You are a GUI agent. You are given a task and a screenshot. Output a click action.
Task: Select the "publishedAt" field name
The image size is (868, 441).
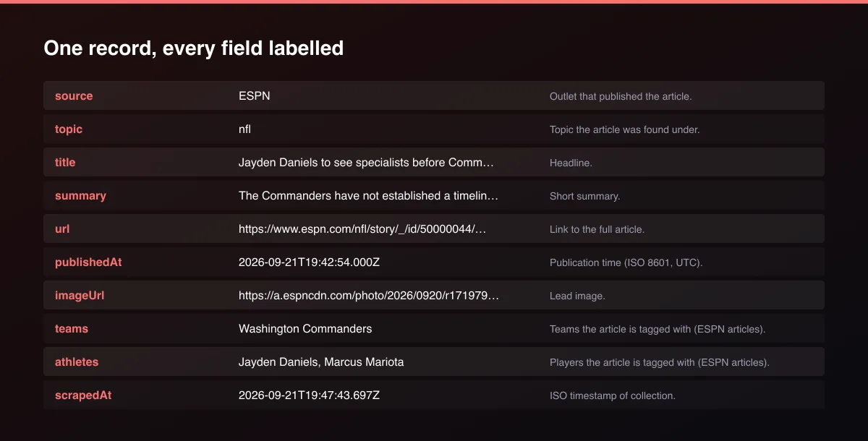[88, 262]
